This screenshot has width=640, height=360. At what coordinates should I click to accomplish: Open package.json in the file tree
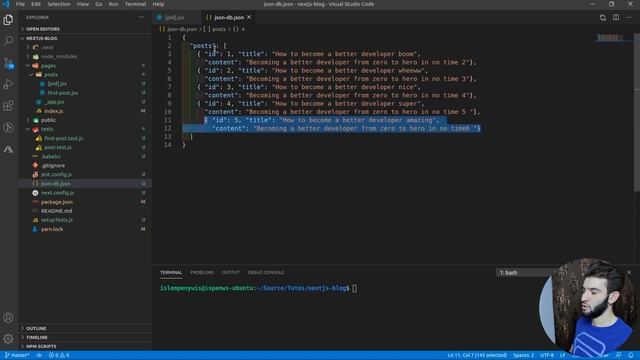coord(57,202)
